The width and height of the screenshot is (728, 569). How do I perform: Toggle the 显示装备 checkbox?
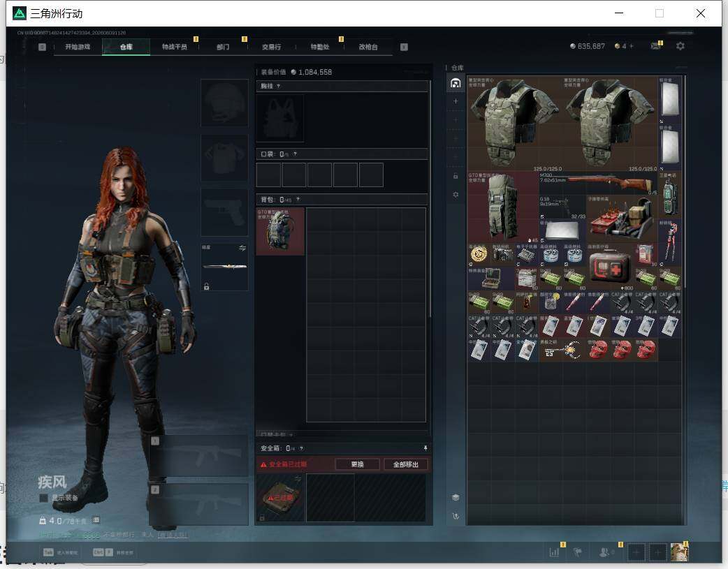[x=43, y=498]
